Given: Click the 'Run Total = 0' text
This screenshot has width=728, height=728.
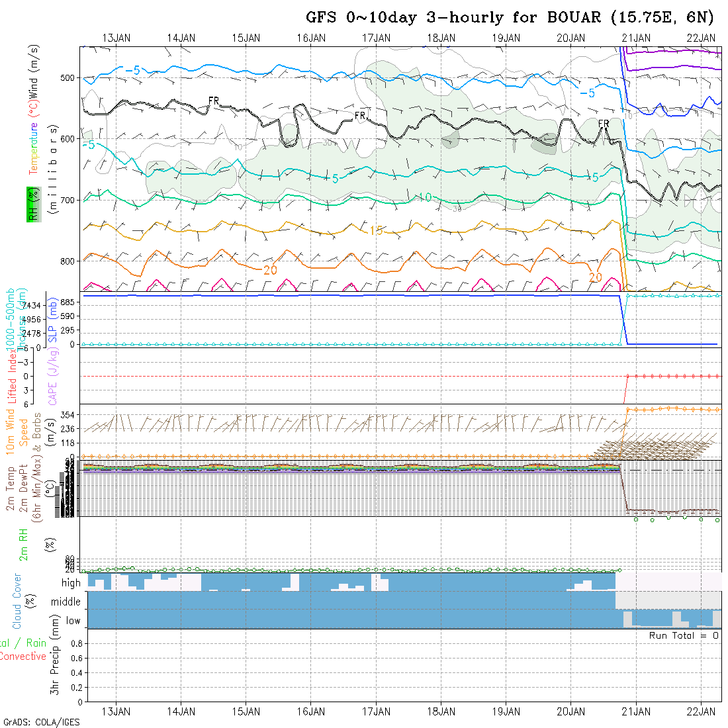Looking at the screenshot, I should click(x=684, y=635).
